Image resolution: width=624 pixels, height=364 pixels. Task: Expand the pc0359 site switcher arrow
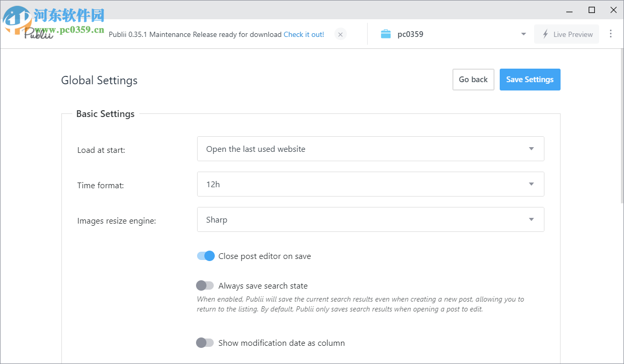(x=523, y=34)
